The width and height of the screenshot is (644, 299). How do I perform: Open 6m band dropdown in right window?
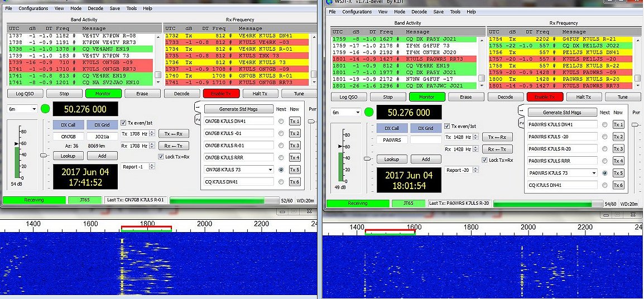(x=346, y=112)
